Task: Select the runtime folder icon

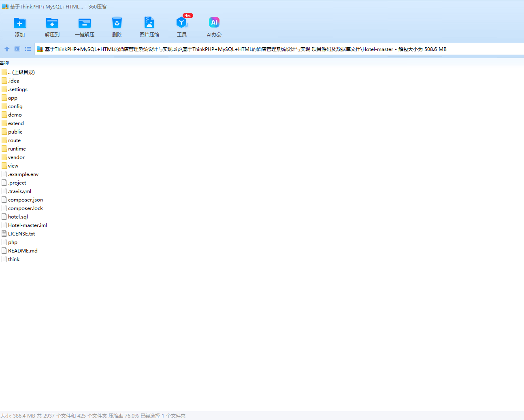Action: 4,148
